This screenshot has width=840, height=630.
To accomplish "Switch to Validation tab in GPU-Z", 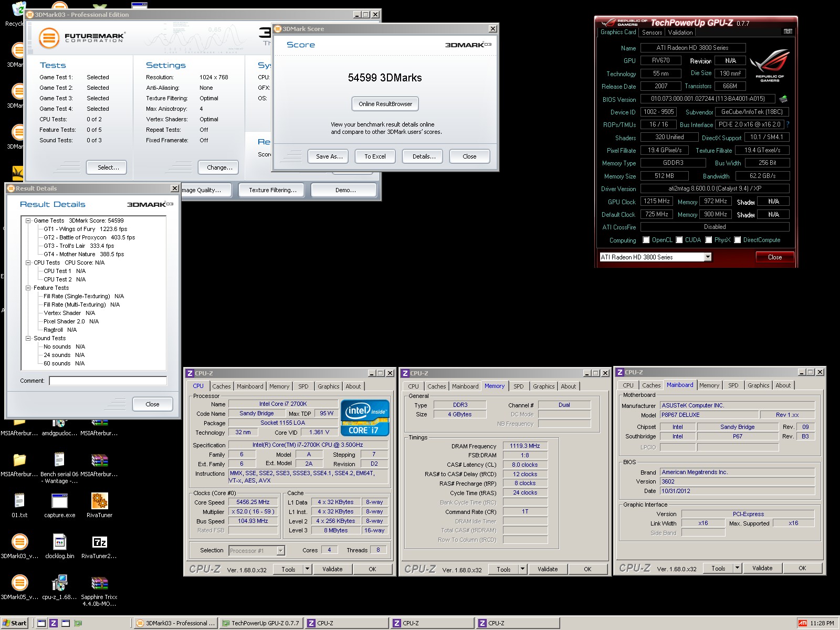I will [680, 33].
